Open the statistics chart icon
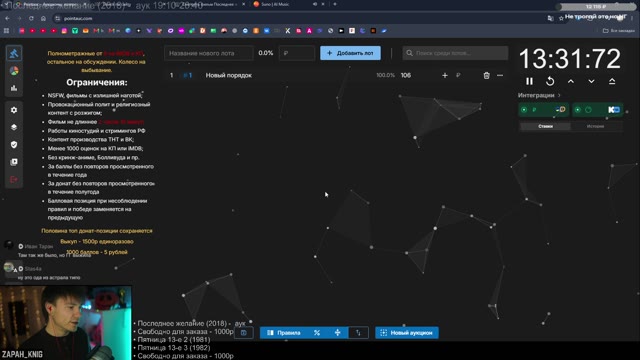 (14, 88)
